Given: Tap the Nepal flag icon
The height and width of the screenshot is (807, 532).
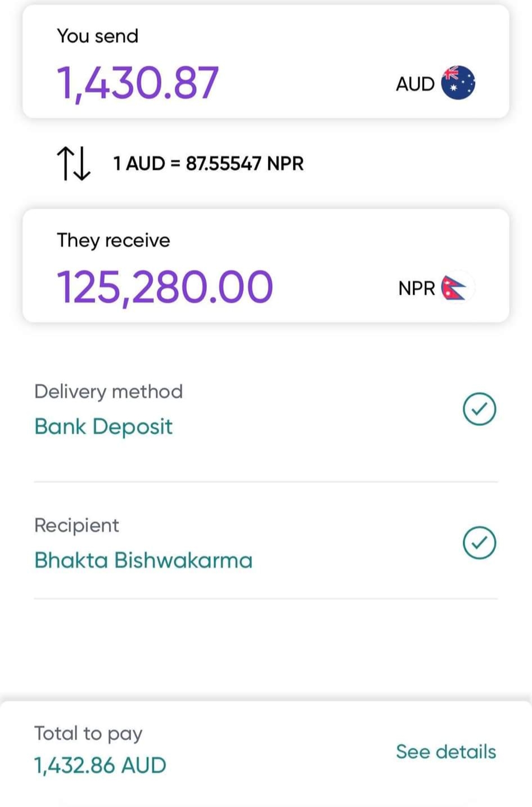Looking at the screenshot, I should pyautogui.click(x=456, y=288).
